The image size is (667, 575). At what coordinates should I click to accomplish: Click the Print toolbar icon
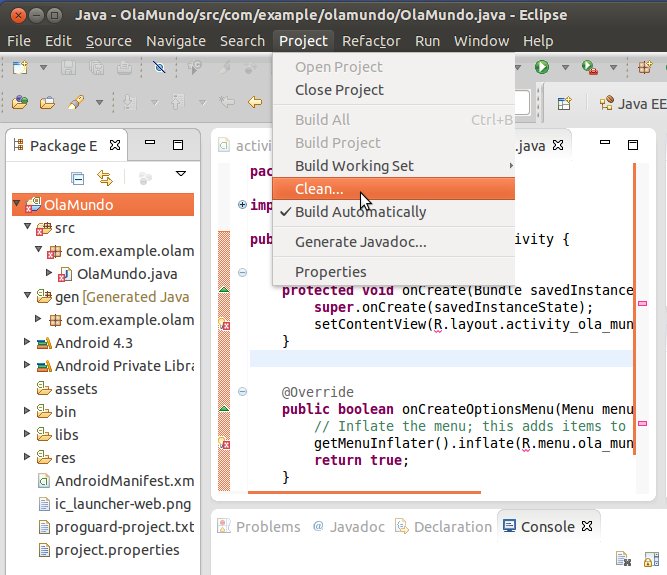[x=124, y=67]
